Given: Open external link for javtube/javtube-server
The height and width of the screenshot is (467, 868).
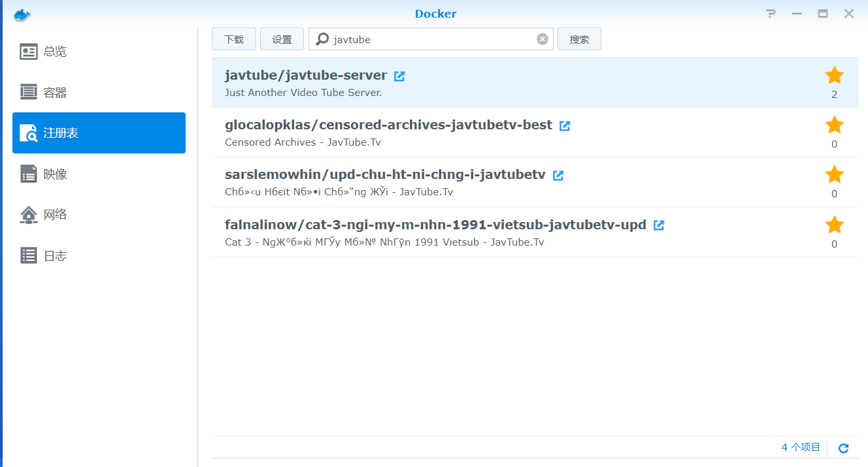Looking at the screenshot, I should coord(399,76).
